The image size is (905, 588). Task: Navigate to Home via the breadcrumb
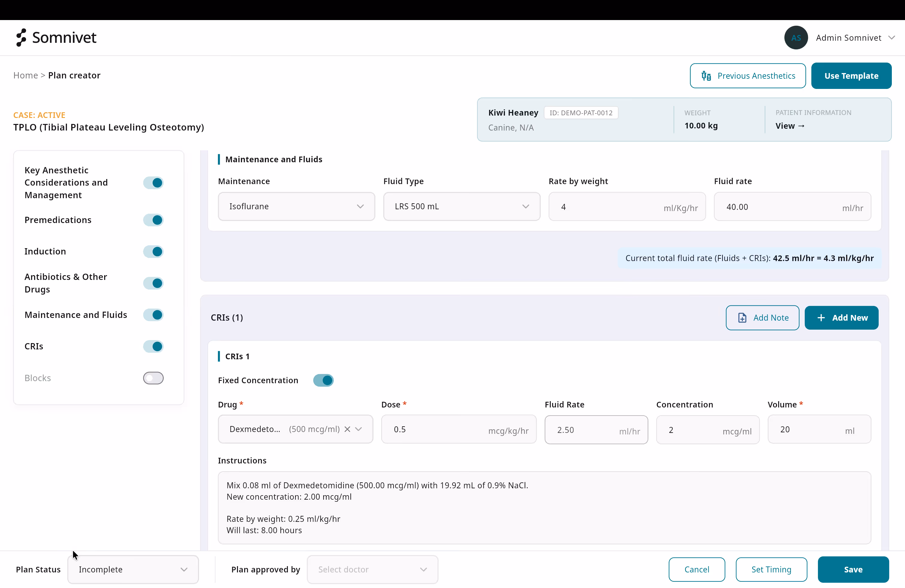[x=25, y=75]
